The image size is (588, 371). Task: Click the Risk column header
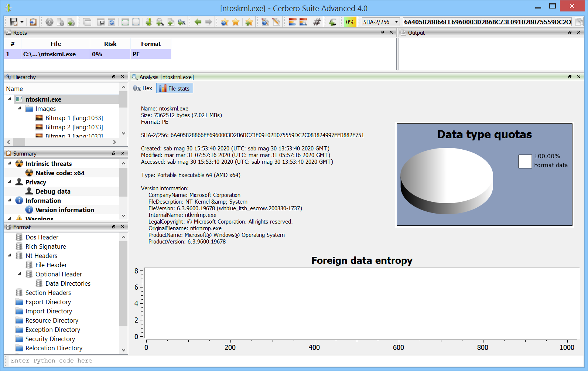110,44
